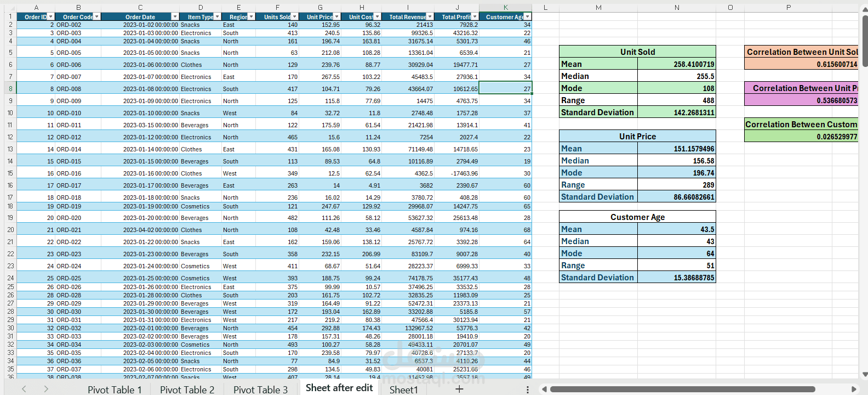Switch to the Pivot Table 2 sheet tab

pyautogui.click(x=187, y=390)
